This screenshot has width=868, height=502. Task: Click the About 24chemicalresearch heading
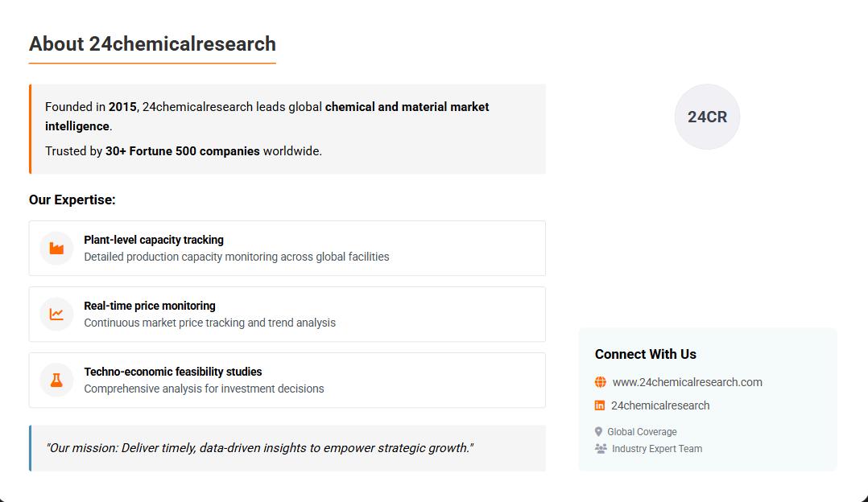tap(152, 44)
